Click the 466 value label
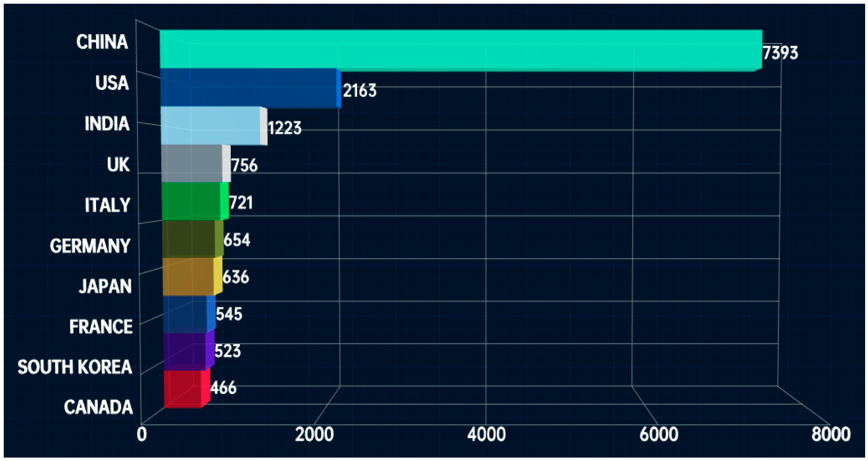 click(223, 388)
